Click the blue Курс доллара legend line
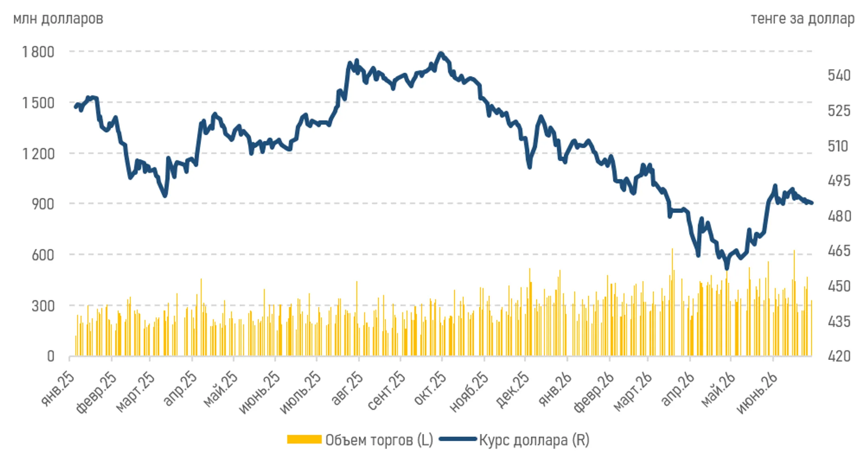The height and width of the screenshot is (460, 868). click(458, 439)
